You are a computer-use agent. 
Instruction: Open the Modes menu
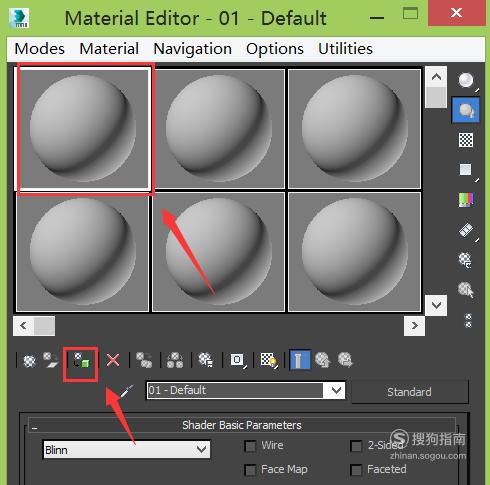coord(39,49)
